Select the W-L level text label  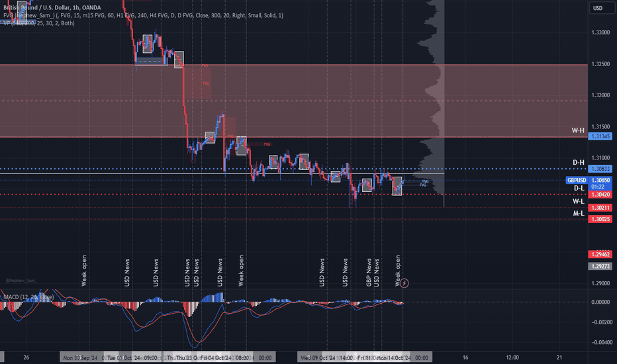[579, 201]
